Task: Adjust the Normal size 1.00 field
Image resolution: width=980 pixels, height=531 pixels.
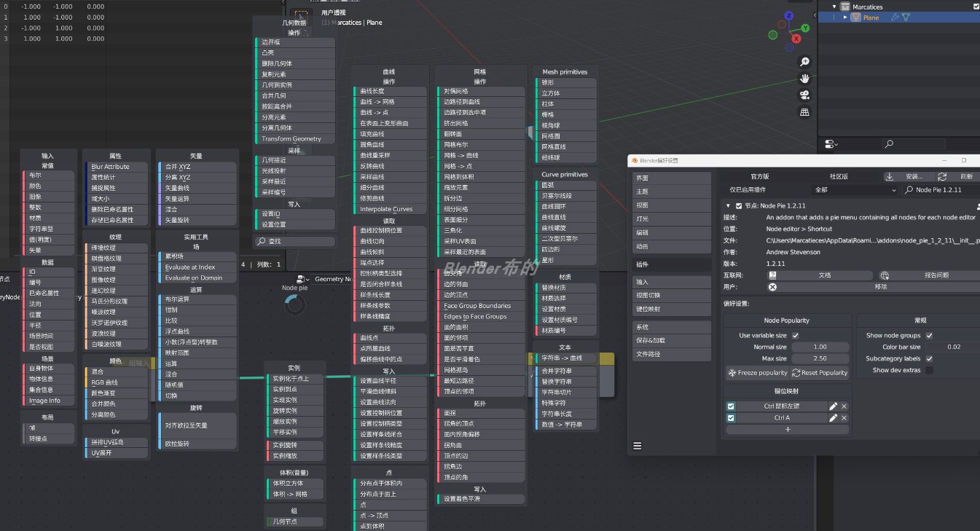Action: (820, 347)
